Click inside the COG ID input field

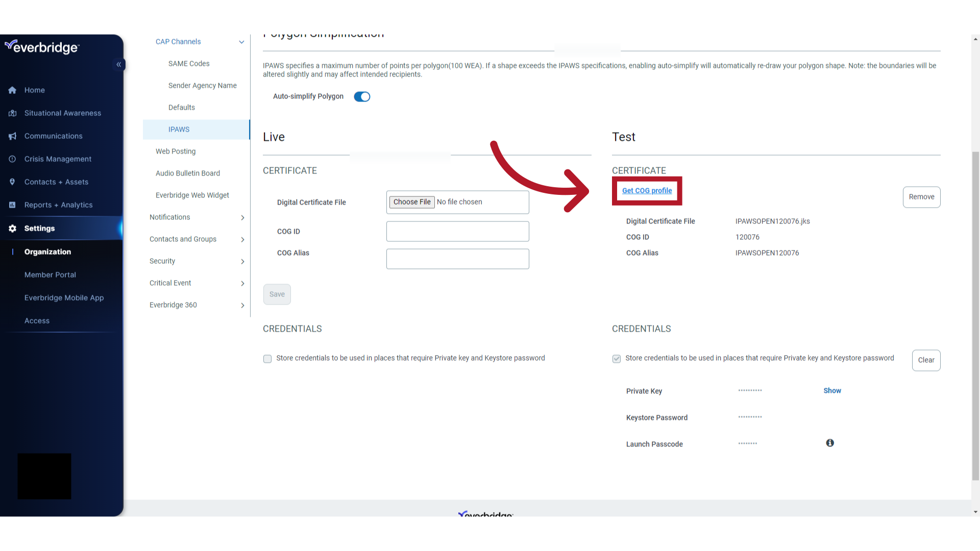pos(457,231)
